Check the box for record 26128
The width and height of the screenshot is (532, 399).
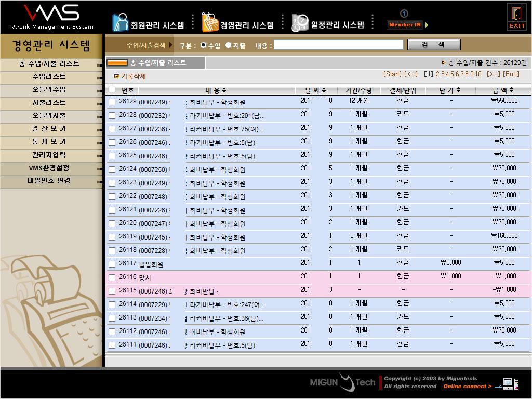coord(112,115)
